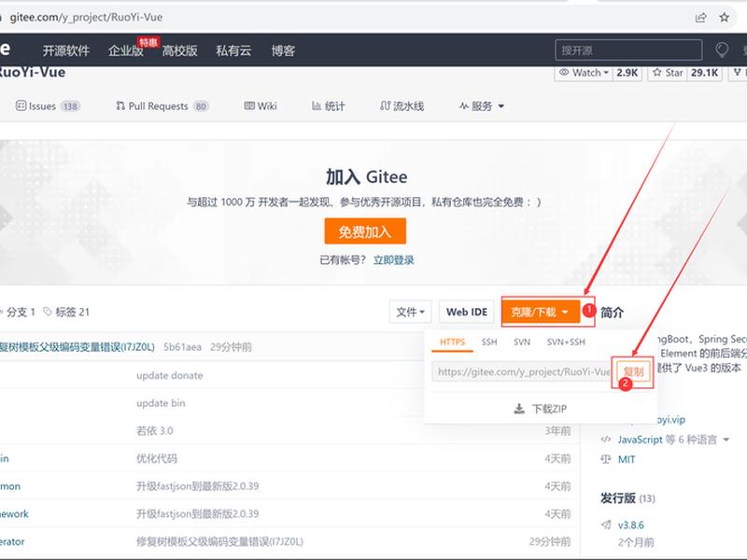The height and width of the screenshot is (560, 747).
Task: Open 企业版 in top navigation
Action: [x=126, y=50]
